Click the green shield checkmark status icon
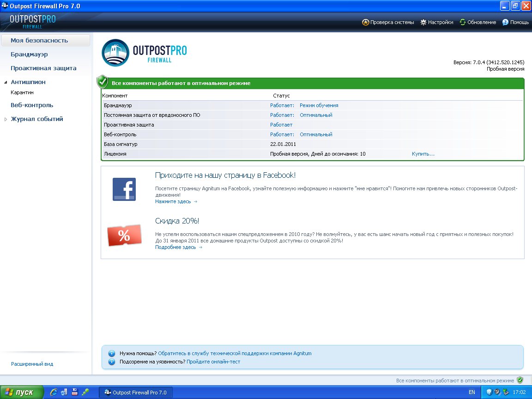Image resolution: width=532 pixels, height=399 pixels. (x=102, y=82)
